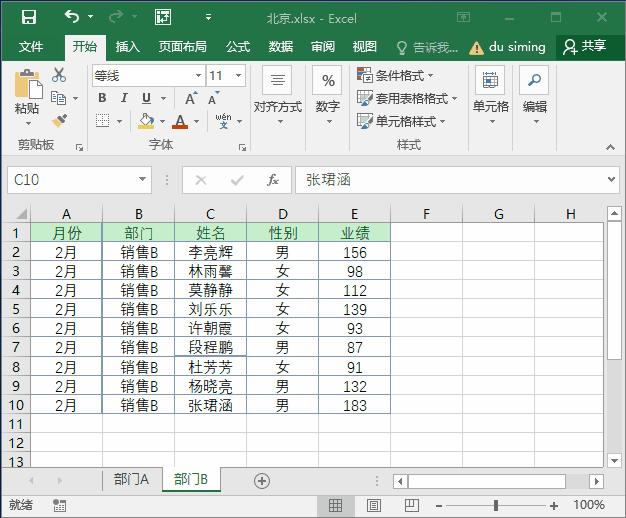The width and height of the screenshot is (626, 518).
Task: Toggle Italic formatting
Action: click(124, 98)
